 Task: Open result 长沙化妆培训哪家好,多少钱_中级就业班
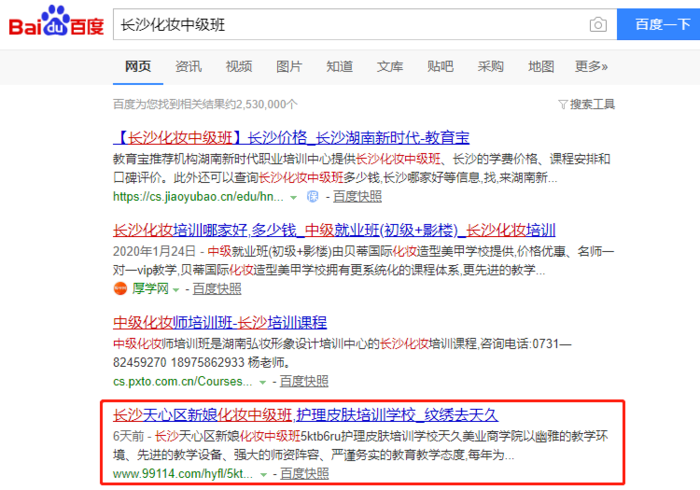pos(334,230)
